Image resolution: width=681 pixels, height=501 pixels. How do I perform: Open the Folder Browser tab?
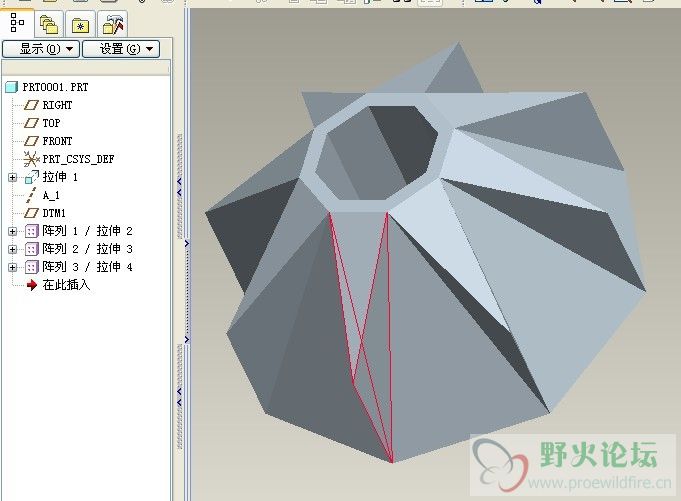click(49, 24)
